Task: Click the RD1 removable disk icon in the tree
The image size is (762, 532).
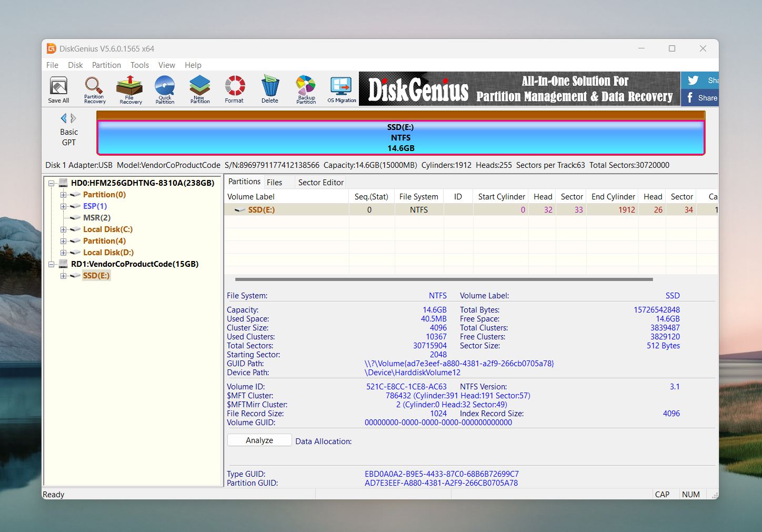Action: pos(63,264)
